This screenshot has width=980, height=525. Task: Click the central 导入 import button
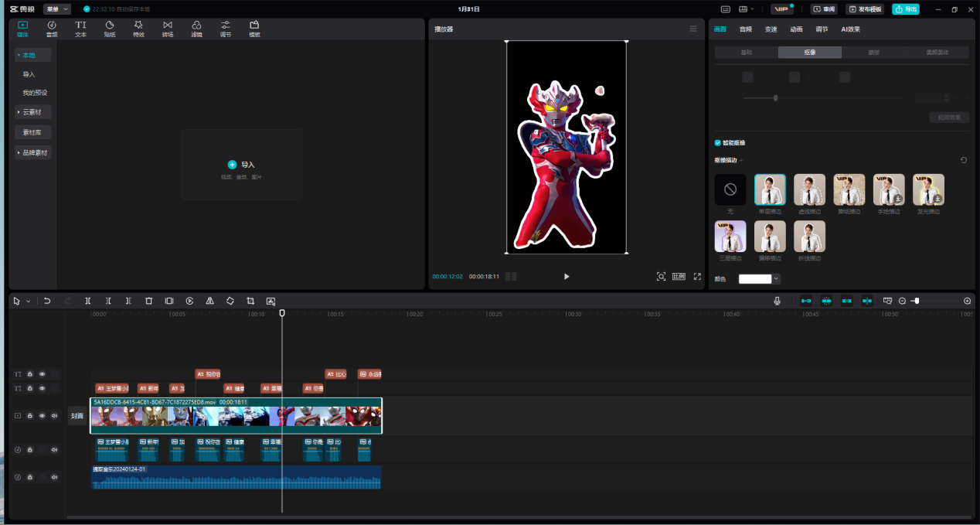click(x=241, y=165)
